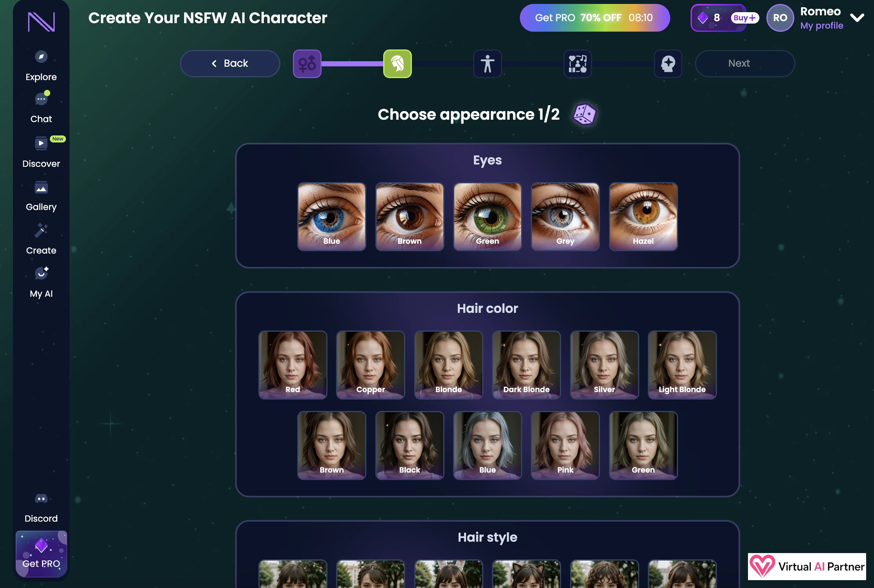The width and height of the screenshot is (874, 588).
Task: Click the RO avatar circle
Action: [x=780, y=18]
